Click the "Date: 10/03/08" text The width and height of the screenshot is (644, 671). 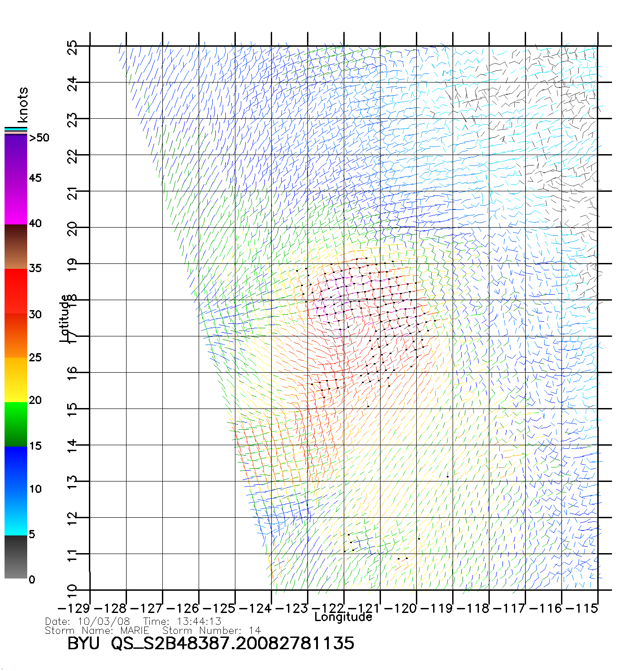pos(88,622)
